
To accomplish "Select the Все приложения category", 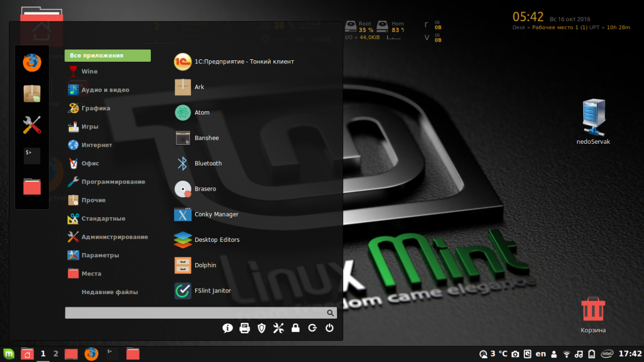I will (108, 56).
